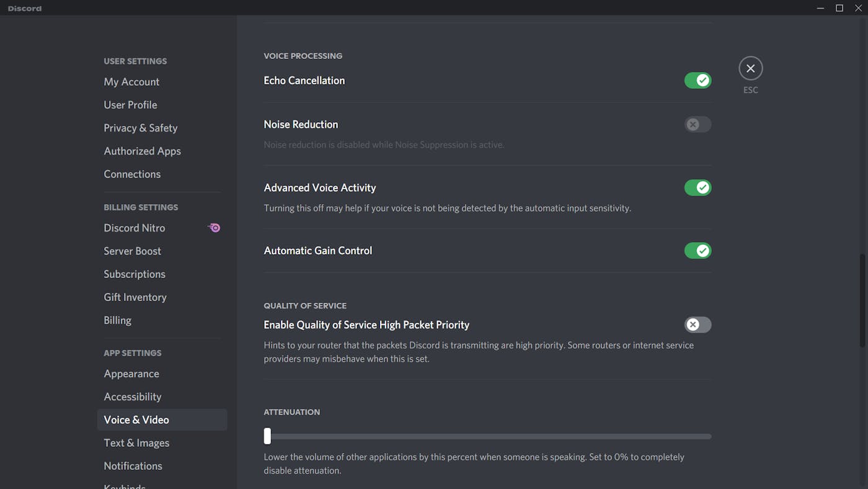868x489 pixels.
Task: Click the Nitro badge icon beside Discord Nitro
Action: point(214,228)
